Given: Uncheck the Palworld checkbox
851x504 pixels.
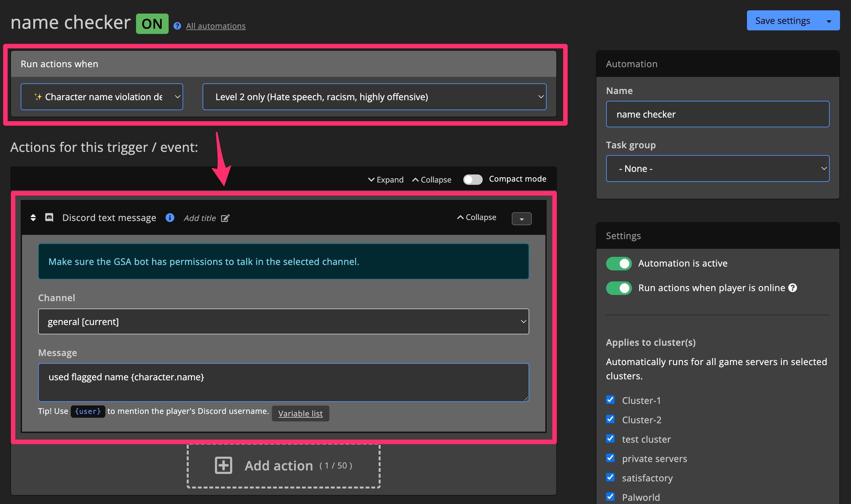Looking at the screenshot, I should click(x=610, y=497).
